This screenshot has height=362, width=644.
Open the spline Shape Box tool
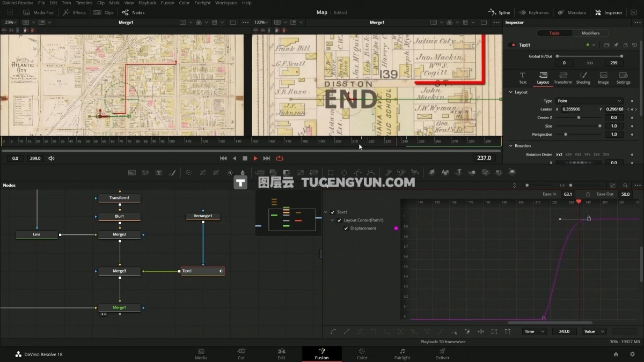pos(494,331)
